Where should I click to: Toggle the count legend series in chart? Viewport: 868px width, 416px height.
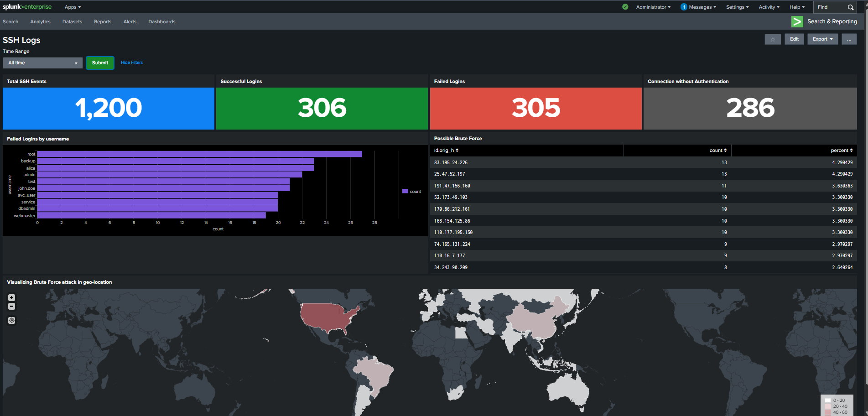(412, 192)
